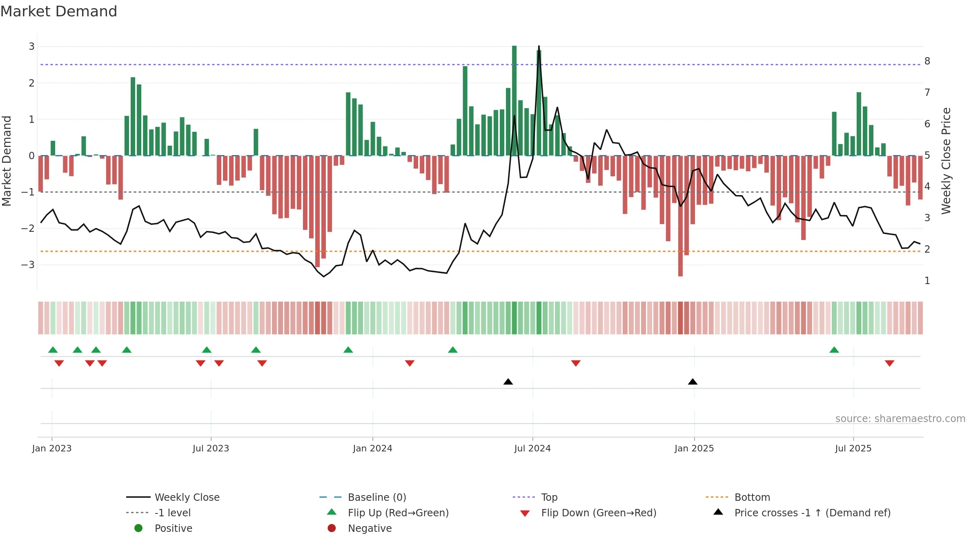The image size is (980, 551).
Task: Toggle the Top legend entry
Action: click(x=535, y=497)
